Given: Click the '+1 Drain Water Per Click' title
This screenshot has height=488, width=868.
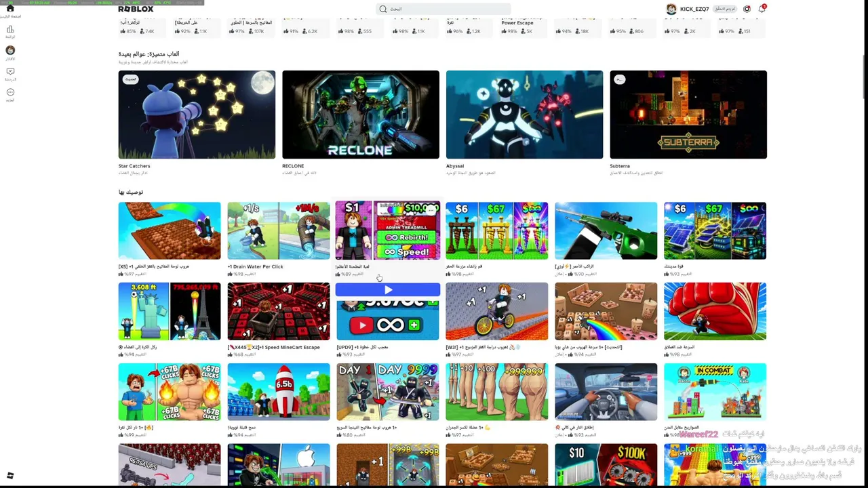Looking at the screenshot, I should pos(256,266).
